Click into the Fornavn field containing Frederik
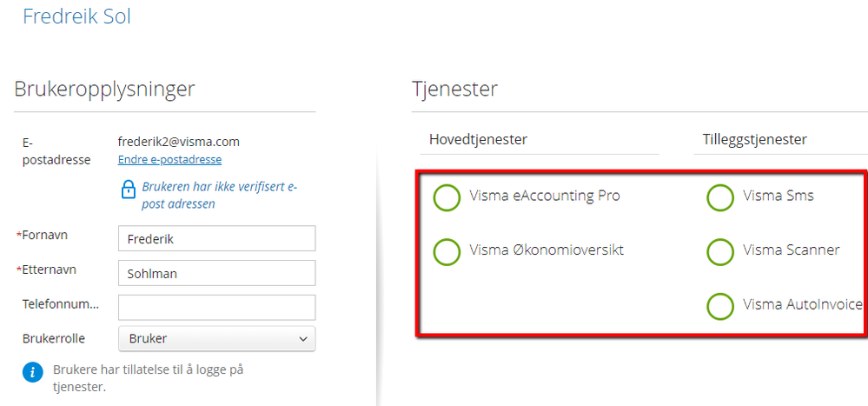The height and width of the screenshot is (406, 868). (x=217, y=238)
